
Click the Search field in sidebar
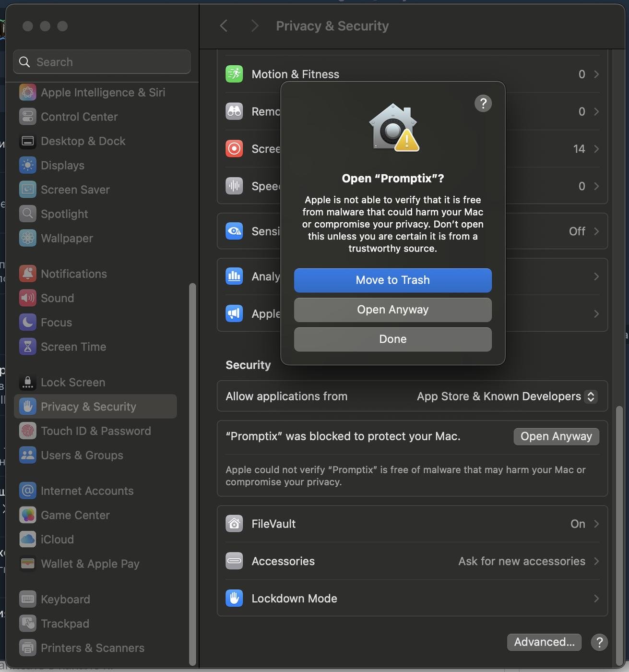(x=102, y=62)
